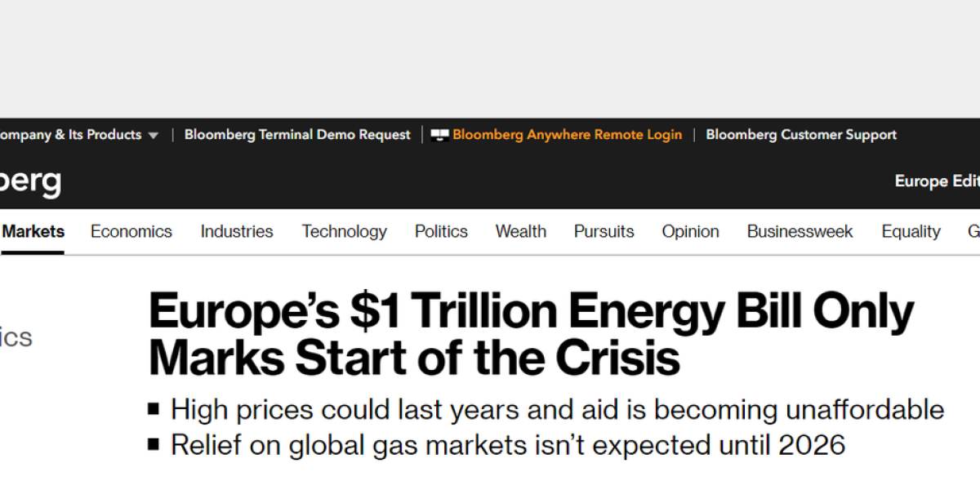The width and height of the screenshot is (980, 490).
Task: Go to the Technology section
Action: (x=344, y=231)
